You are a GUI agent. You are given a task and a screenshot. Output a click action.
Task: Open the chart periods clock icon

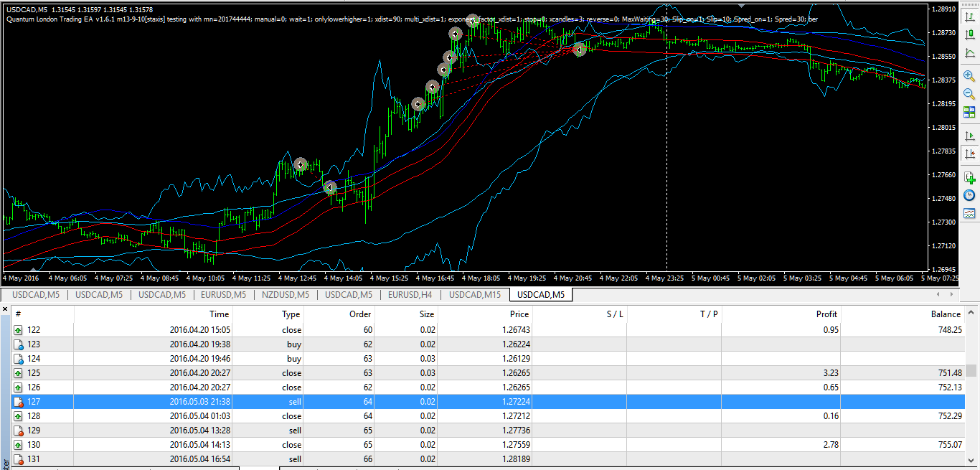(x=969, y=195)
